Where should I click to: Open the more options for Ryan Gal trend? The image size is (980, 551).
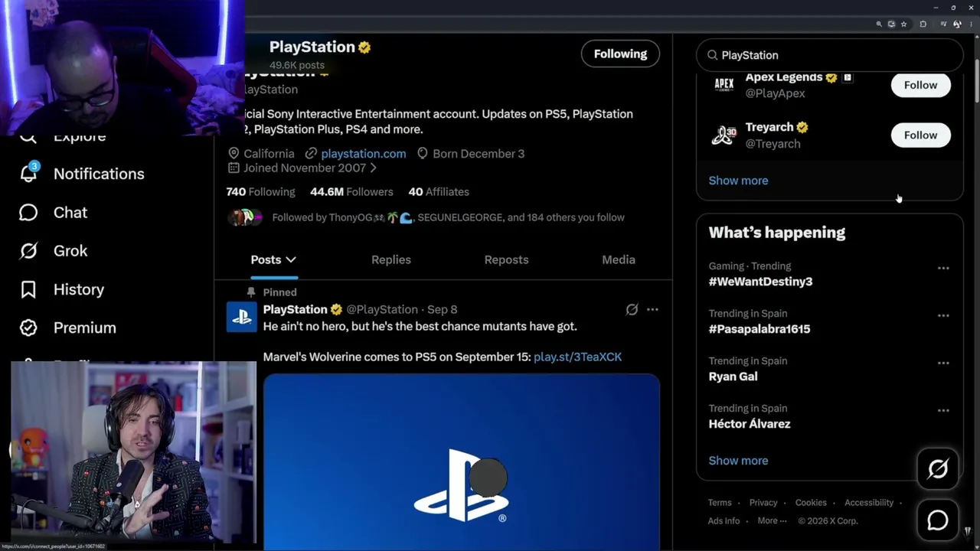coord(943,363)
